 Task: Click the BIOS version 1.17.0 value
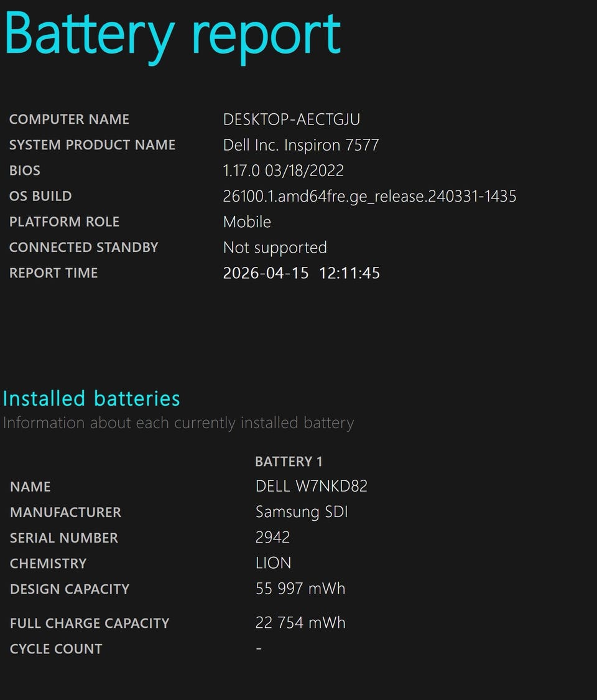click(x=283, y=170)
